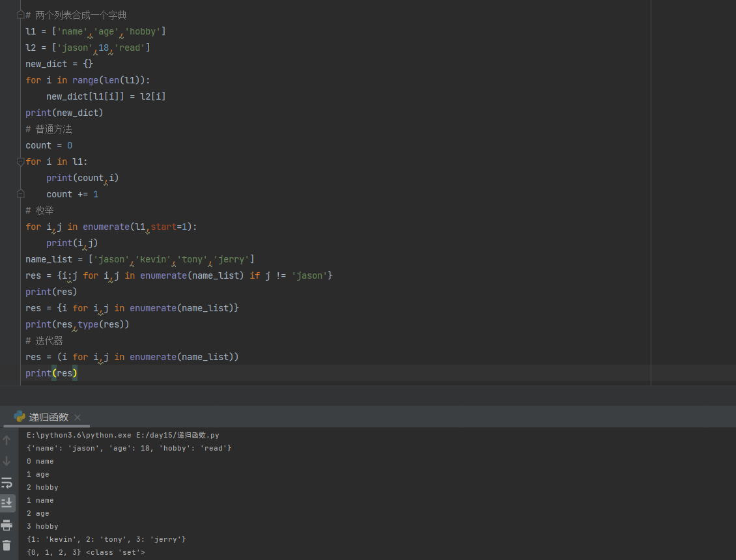Click the 'print(res,type(res))' line

pos(78,324)
